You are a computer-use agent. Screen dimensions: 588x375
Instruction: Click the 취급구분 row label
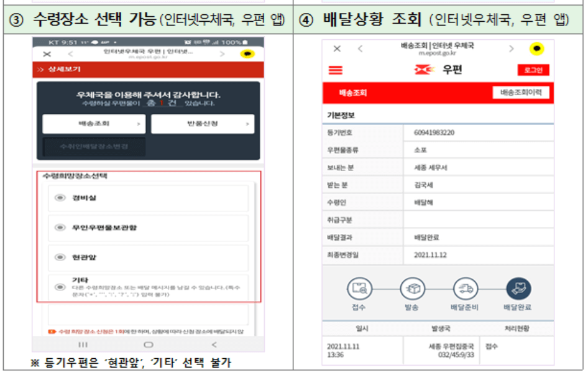pyautogui.click(x=340, y=220)
